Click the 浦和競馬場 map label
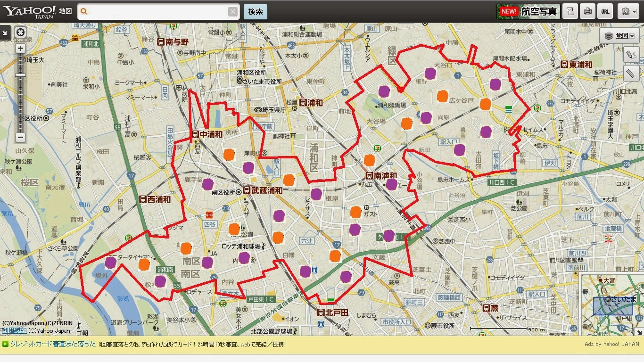Image resolution: width=644 pixels, height=362 pixels. [391, 105]
